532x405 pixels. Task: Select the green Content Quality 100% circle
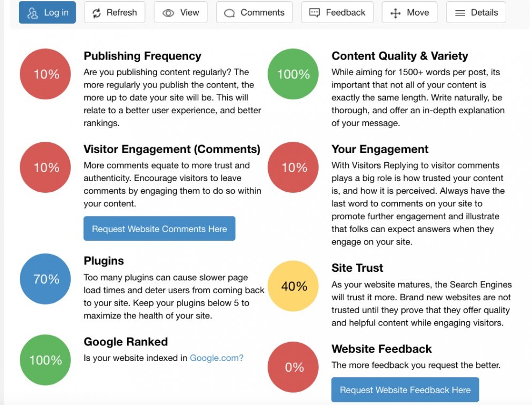293,74
